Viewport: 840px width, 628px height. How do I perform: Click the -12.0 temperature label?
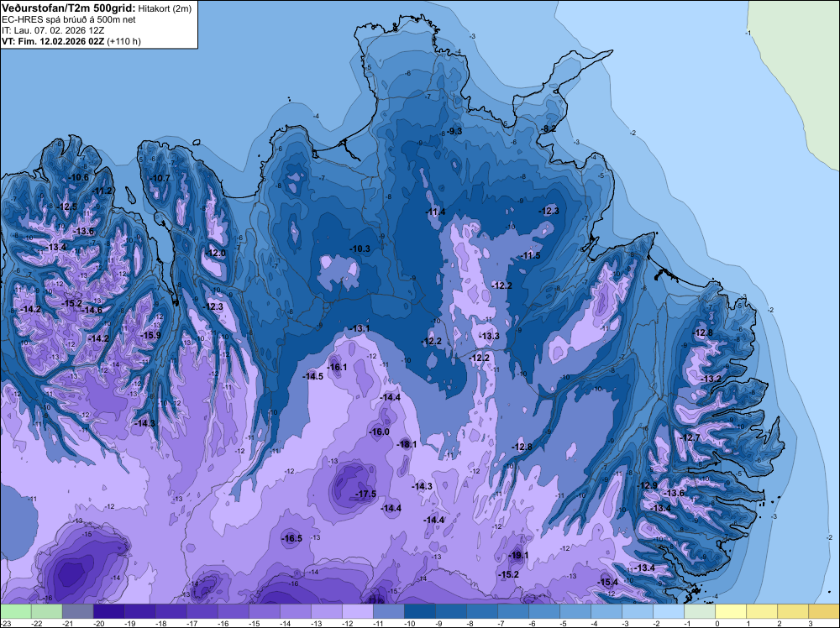click(x=215, y=254)
